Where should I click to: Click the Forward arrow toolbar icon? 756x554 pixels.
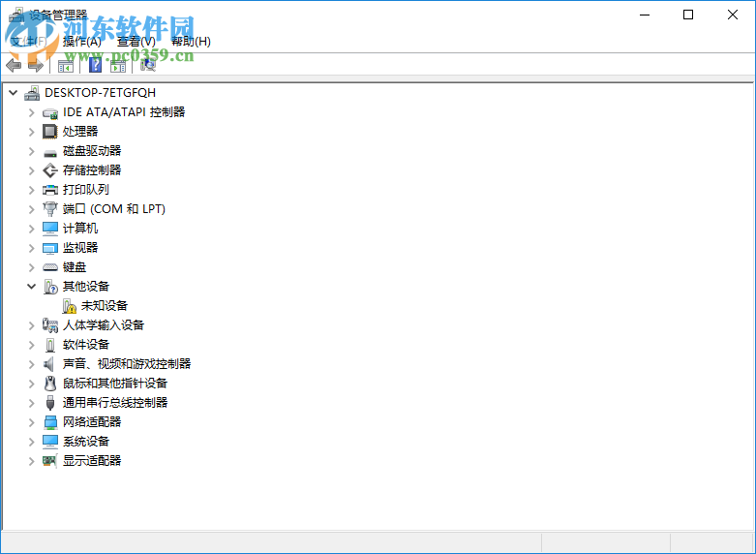pos(36,65)
